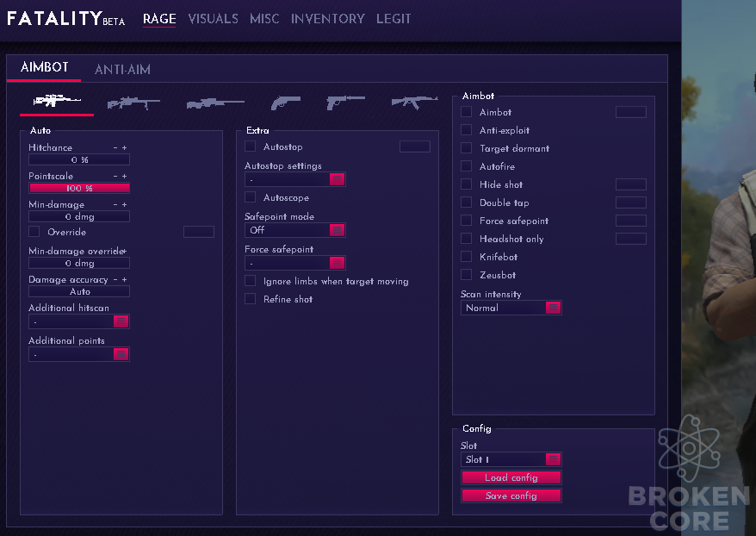Enable the Anti-exploit checkbox

[x=466, y=130]
